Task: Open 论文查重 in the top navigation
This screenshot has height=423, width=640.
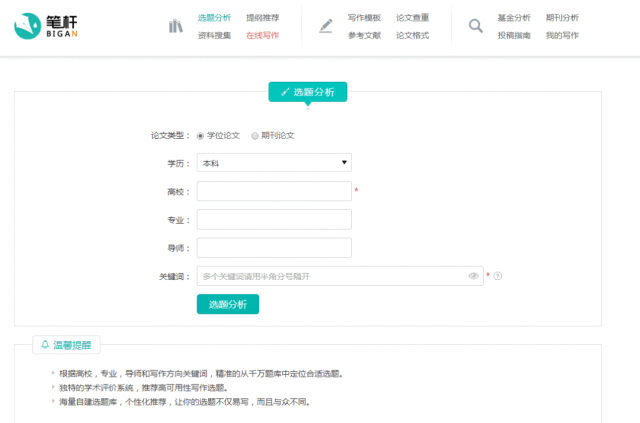Action: [412, 18]
